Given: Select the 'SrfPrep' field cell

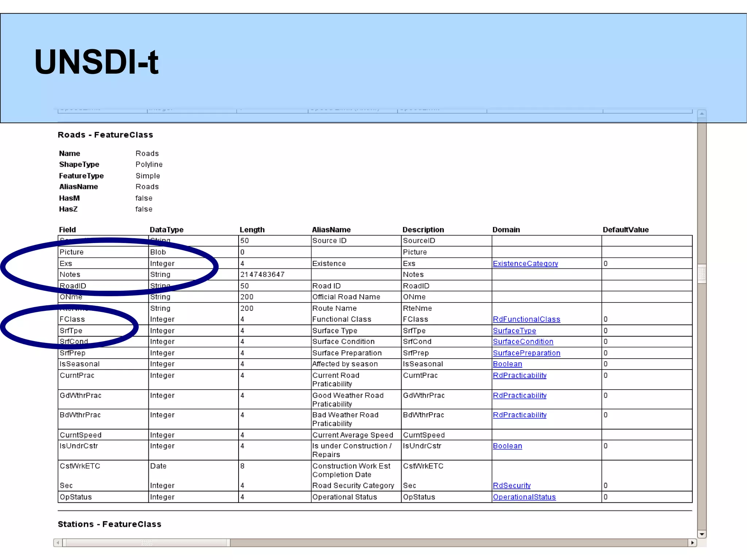Looking at the screenshot, I should pyautogui.click(x=103, y=353).
